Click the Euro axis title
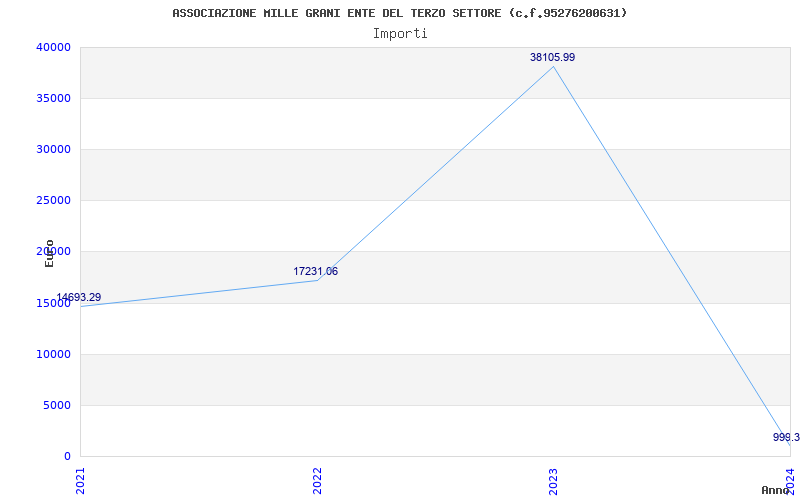800x500 pixels. pos(49,254)
